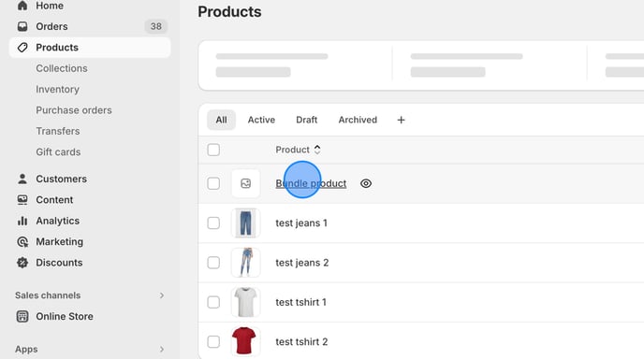Click the white tshirt 1 thumbnail
The height and width of the screenshot is (359, 644).
pos(245,302)
